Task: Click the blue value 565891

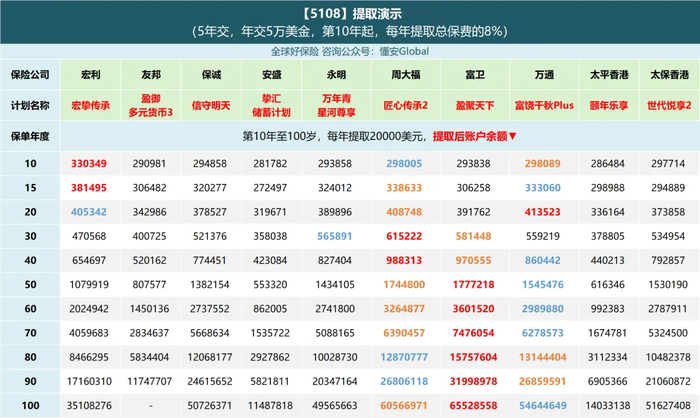Action: tap(335, 236)
